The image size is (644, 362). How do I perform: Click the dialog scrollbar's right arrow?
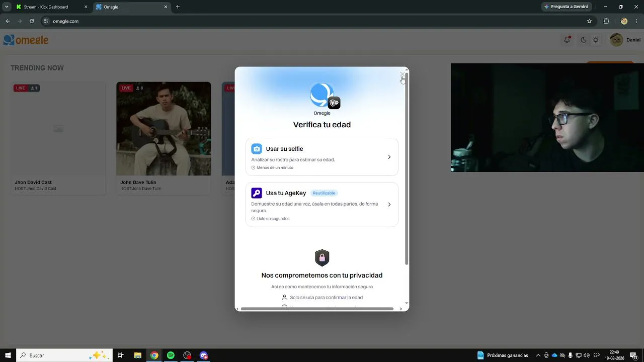coord(401,309)
